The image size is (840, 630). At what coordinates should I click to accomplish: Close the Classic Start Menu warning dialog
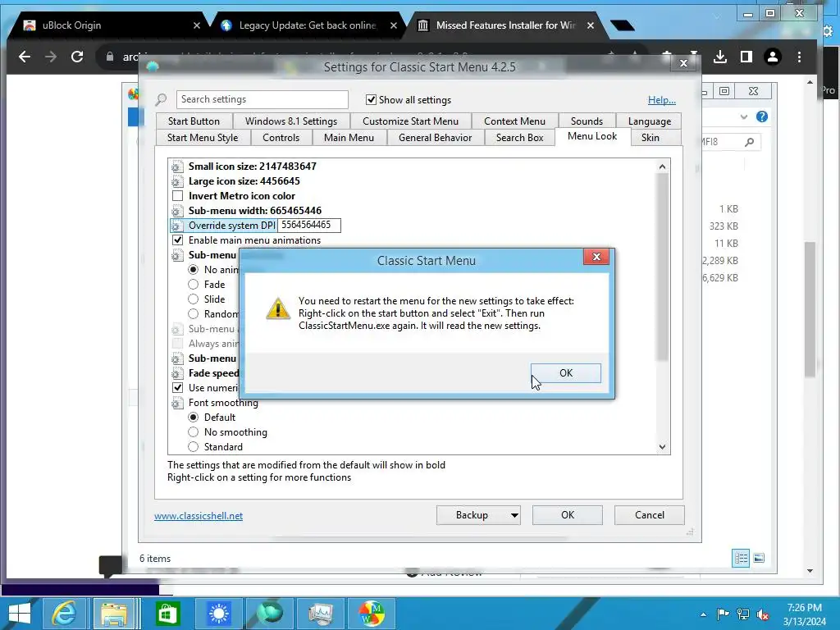[596, 257]
